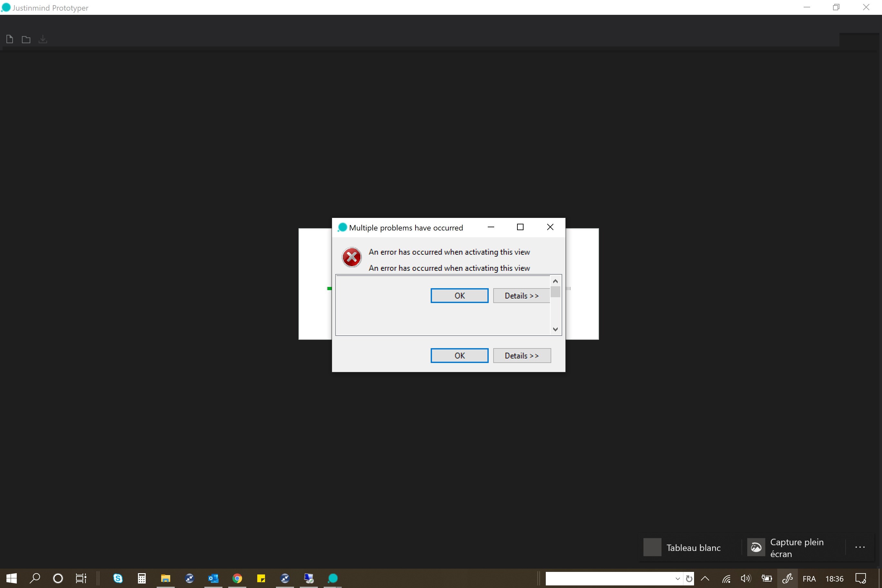The width and height of the screenshot is (882, 588).
Task: Click the open folder toolbar icon
Action: [x=26, y=39]
